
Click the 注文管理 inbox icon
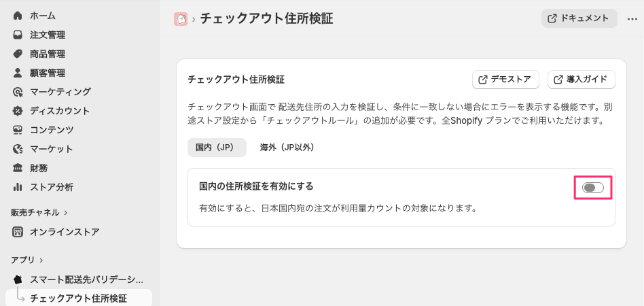tap(18, 35)
